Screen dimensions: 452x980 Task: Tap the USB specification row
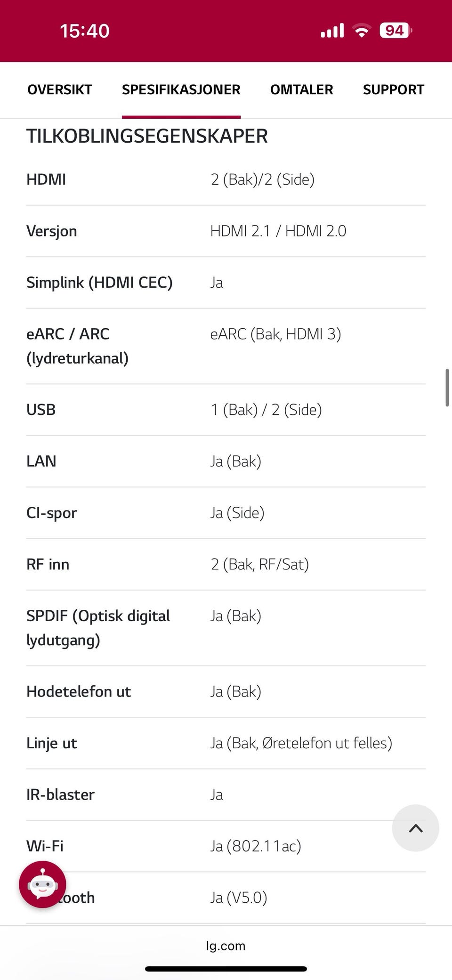pos(226,410)
